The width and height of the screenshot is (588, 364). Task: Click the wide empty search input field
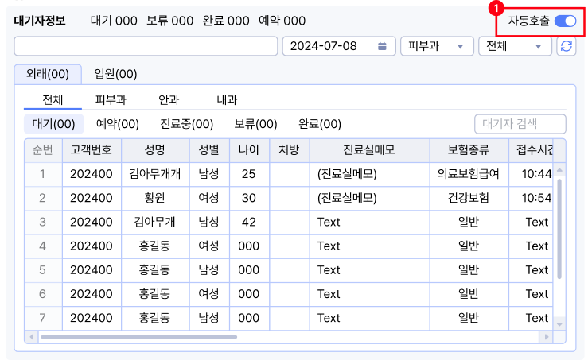[146, 46]
